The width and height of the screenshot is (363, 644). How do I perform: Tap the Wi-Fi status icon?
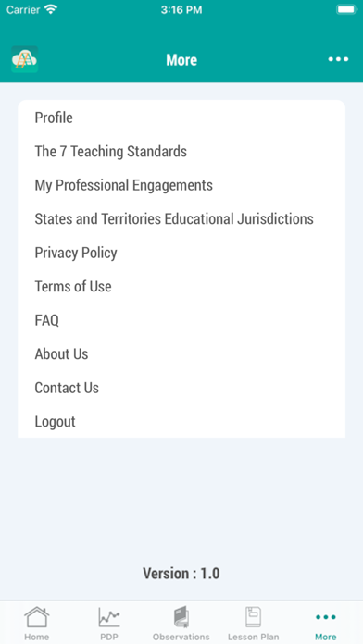51,9
